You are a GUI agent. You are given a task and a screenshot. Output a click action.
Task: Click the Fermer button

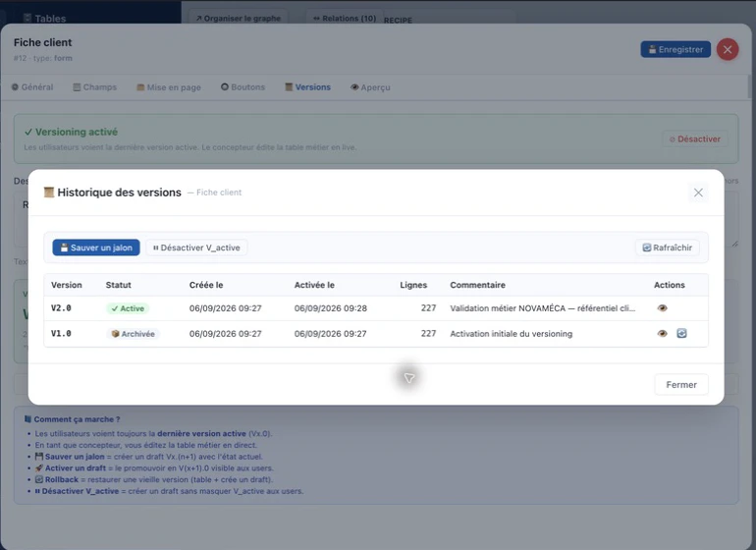pyautogui.click(x=680, y=385)
